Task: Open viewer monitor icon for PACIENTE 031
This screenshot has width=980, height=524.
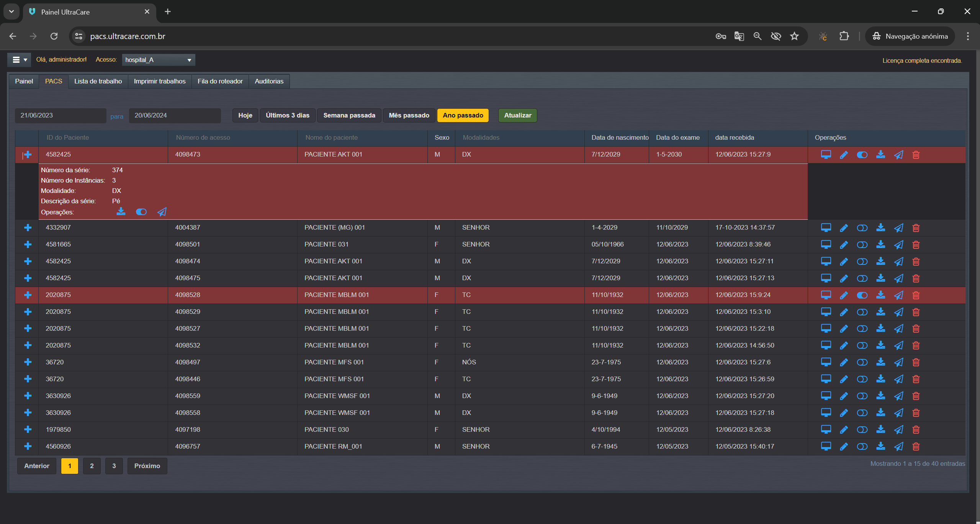Action: (826, 244)
